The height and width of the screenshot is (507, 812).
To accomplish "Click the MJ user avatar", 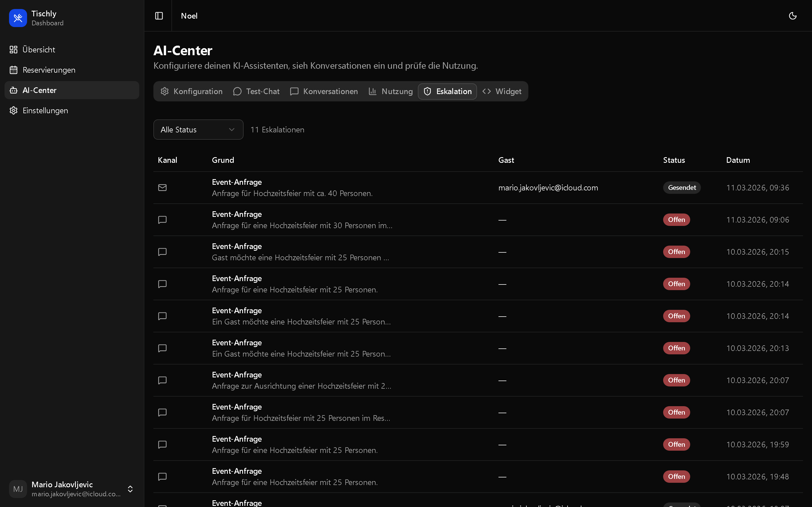I will 18,489.
